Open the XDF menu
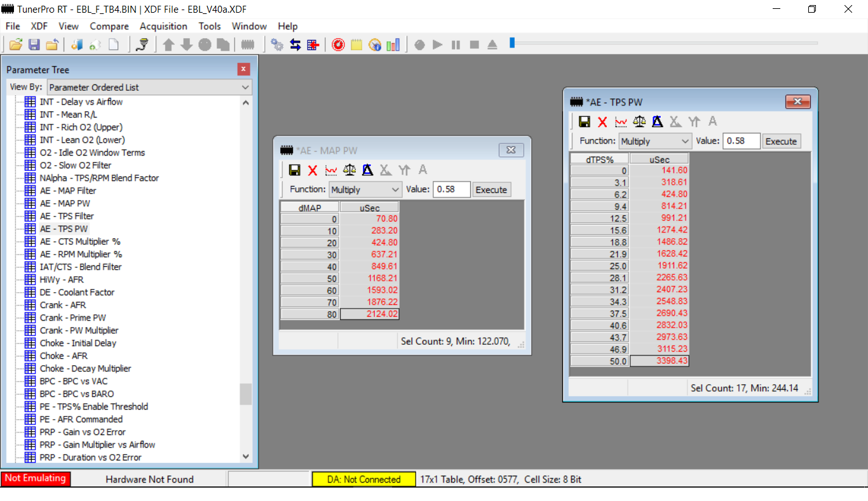 coord(39,26)
